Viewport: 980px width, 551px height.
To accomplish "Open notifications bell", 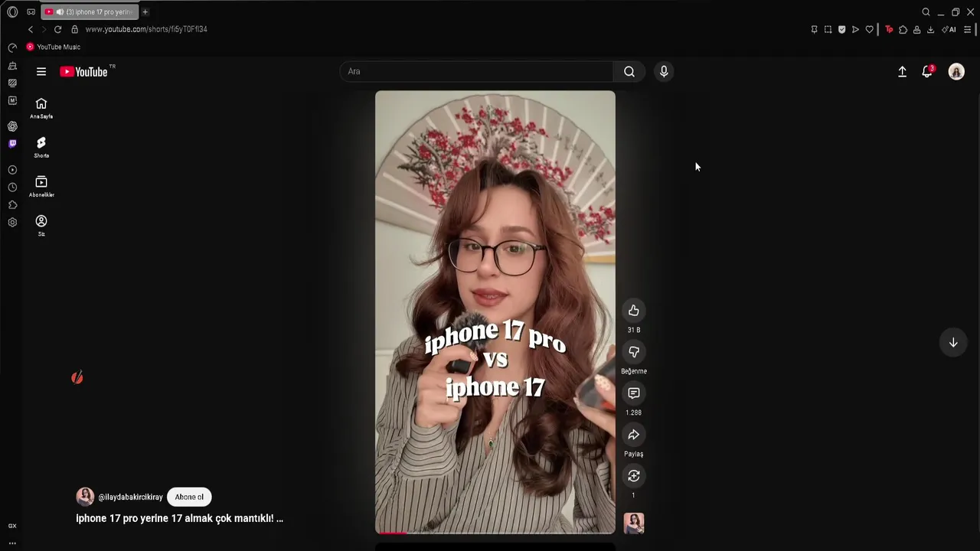I will click(927, 71).
